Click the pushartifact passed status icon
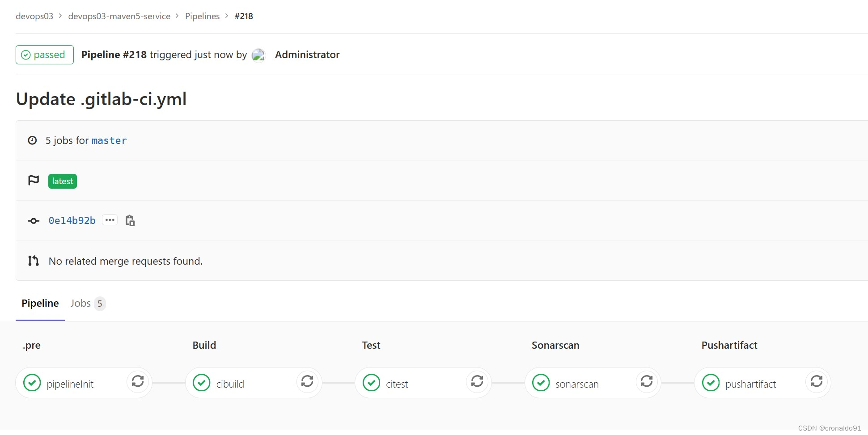The width and height of the screenshot is (868, 435). pyautogui.click(x=711, y=383)
